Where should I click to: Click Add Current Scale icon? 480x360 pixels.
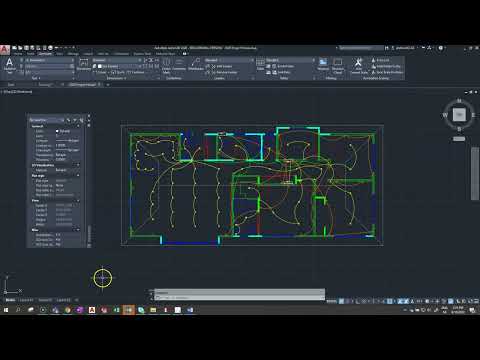(358, 66)
